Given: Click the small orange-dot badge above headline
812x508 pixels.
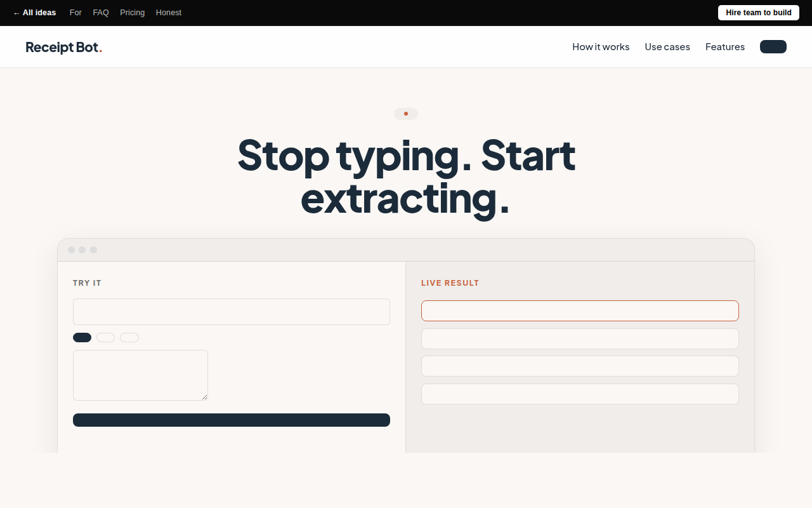Looking at the screenshot, I should click(406, 114).
